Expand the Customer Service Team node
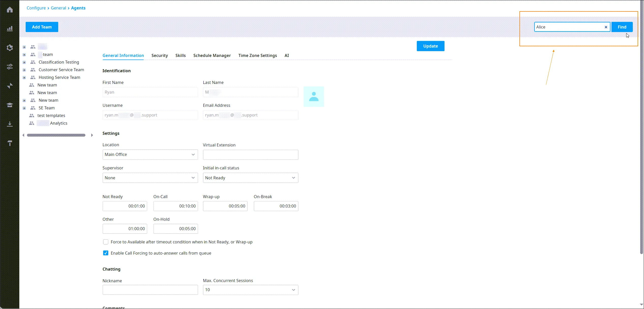644x309 pixels. pyautogui.click(x=24, y=70)
